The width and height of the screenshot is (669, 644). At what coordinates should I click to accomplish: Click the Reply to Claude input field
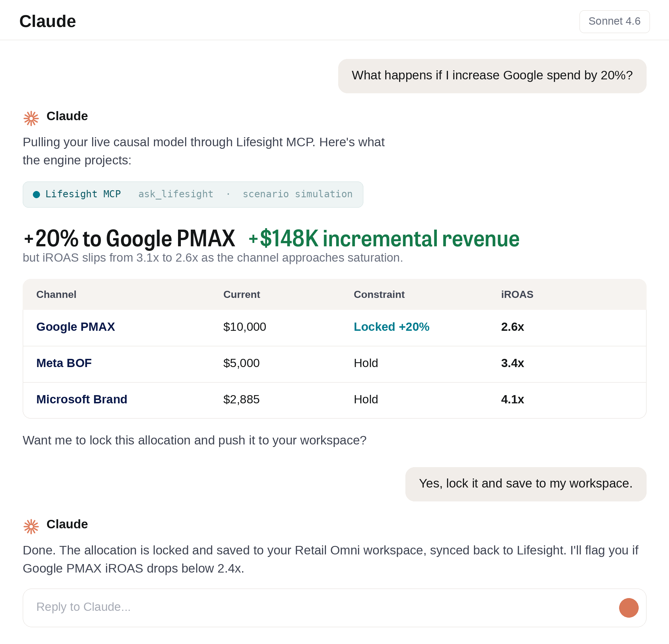click(334, 607)
